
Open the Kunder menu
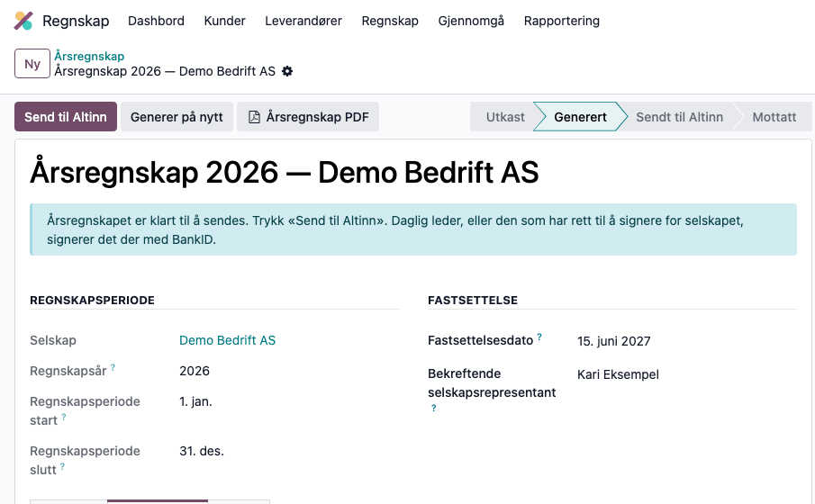click(224, 21)
